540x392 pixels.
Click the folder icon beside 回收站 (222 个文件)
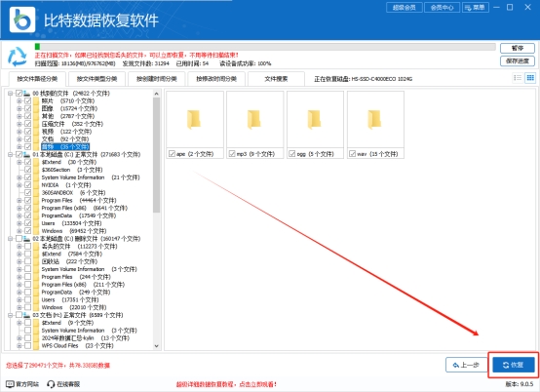coord(36,261)
